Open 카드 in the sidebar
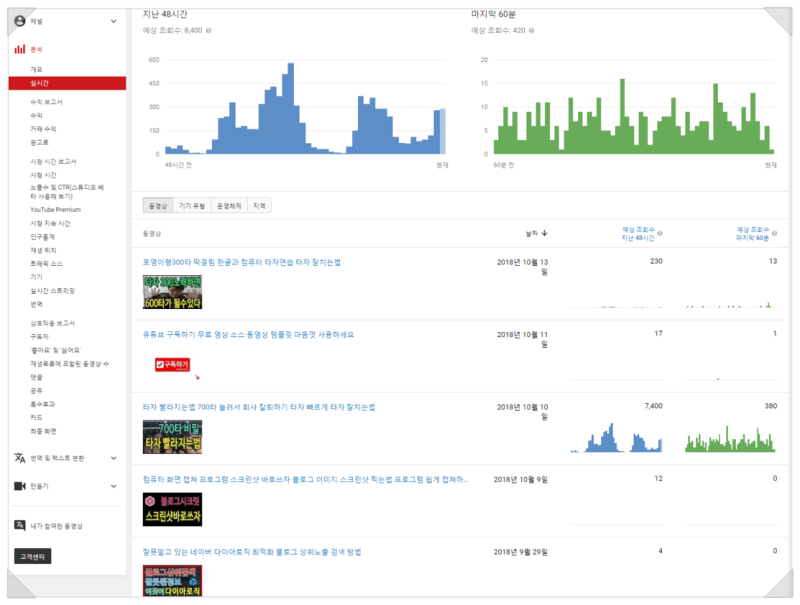The height and width of the screenshot is (605, 800). coord(36,418)
